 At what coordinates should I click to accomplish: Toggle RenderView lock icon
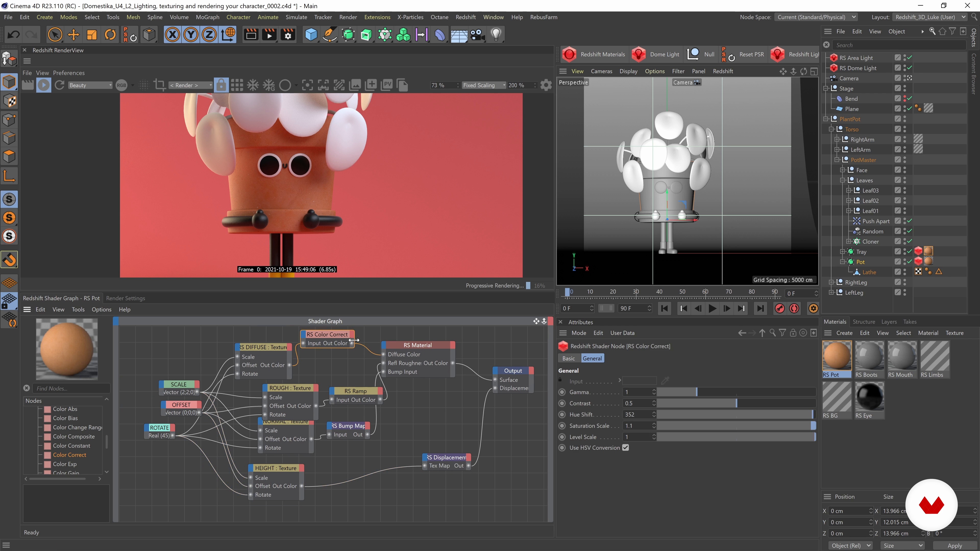click(x=221, y=85)
